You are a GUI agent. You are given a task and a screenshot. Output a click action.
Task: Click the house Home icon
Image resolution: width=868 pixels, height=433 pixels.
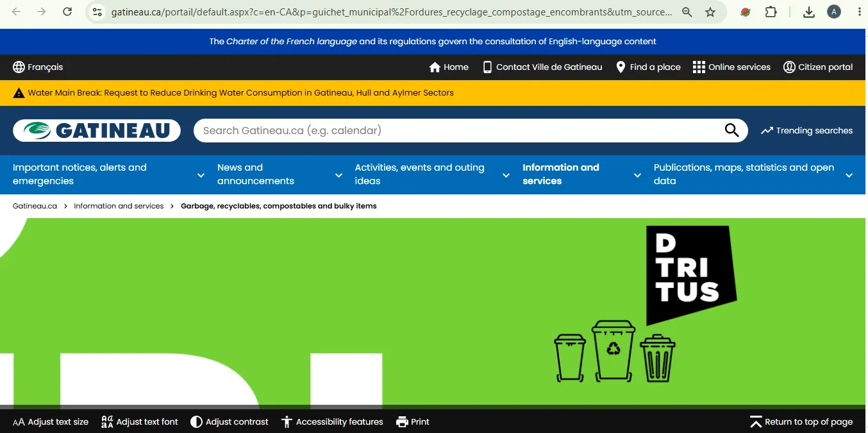click(435, 67)
